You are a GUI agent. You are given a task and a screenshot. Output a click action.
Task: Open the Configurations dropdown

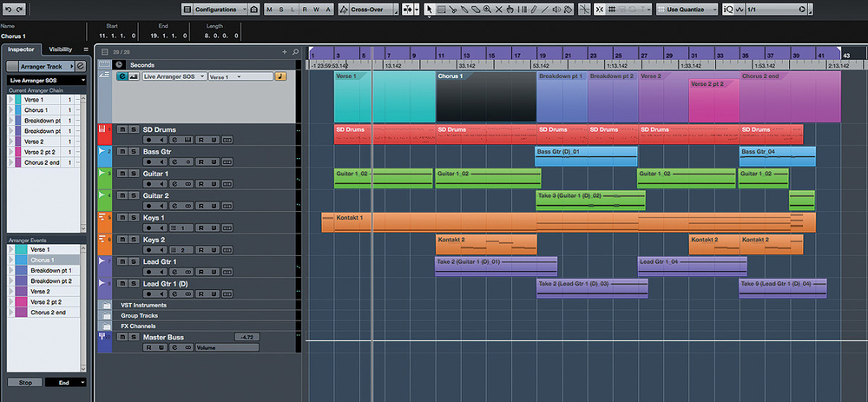click(220, 10)
